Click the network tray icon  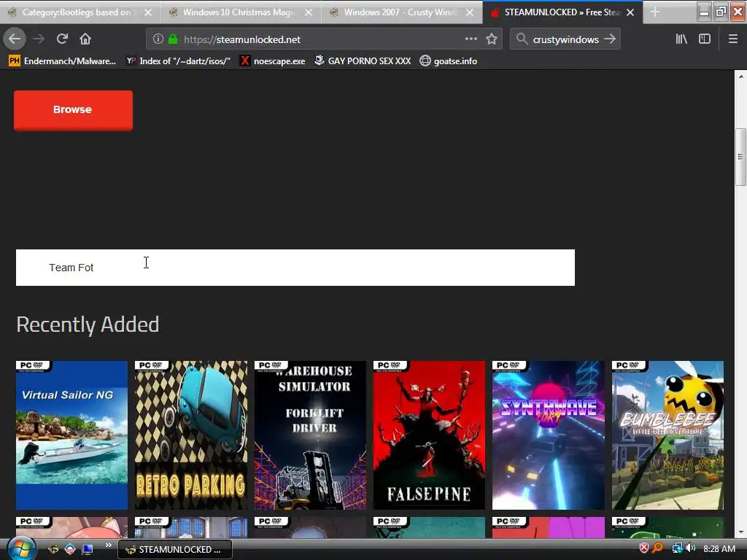pos(677,548)
